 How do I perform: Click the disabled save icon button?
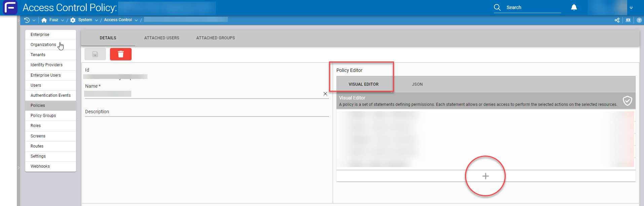(95, 54)
